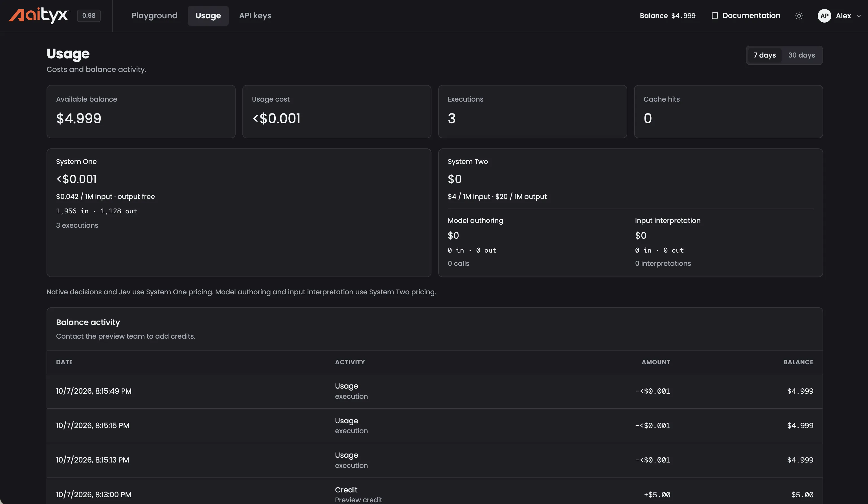Viewport: 868px width, 504px height.
Task: Click the Balance activity heading
Action: coord(88,323)
